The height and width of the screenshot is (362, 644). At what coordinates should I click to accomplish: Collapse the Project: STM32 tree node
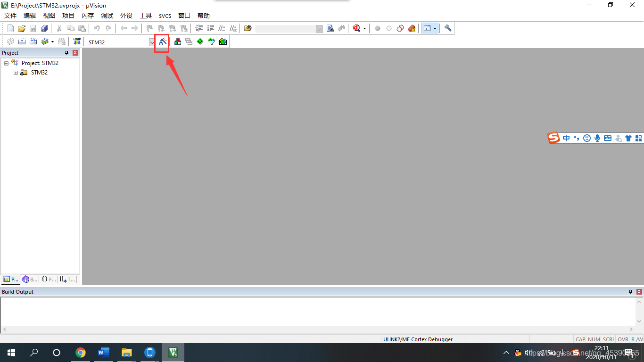7,63
